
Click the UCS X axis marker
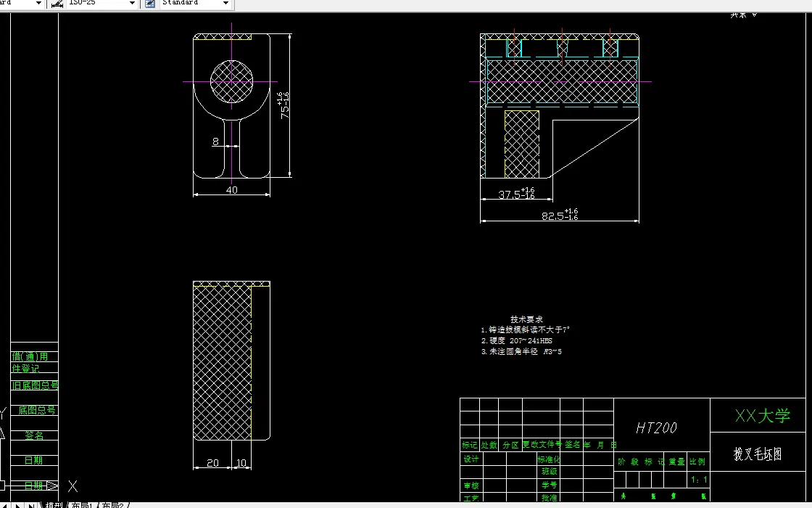[x=72, y=486]
